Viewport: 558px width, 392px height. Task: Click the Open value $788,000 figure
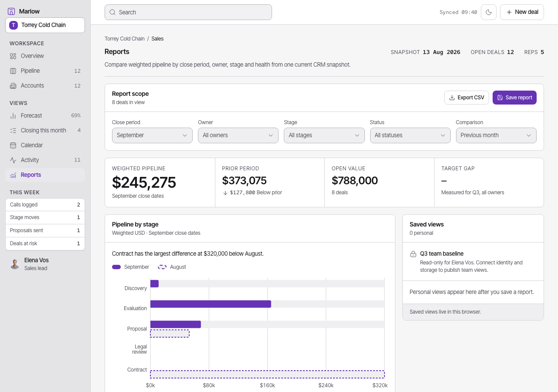point(355,180)
